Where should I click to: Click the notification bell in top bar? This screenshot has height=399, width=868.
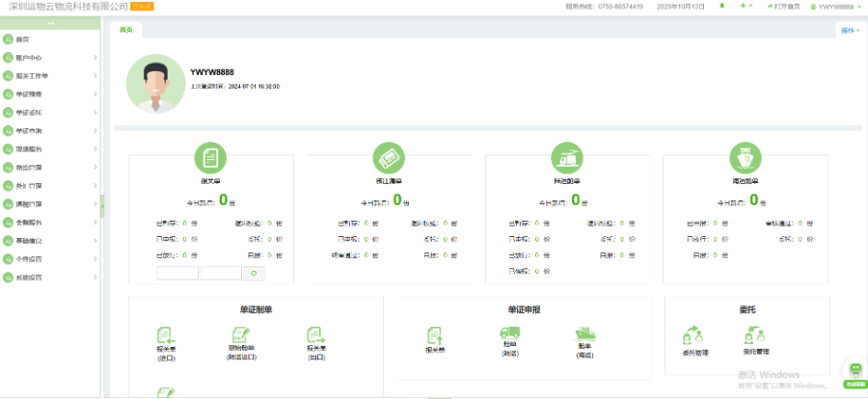[x=722, y=6]
